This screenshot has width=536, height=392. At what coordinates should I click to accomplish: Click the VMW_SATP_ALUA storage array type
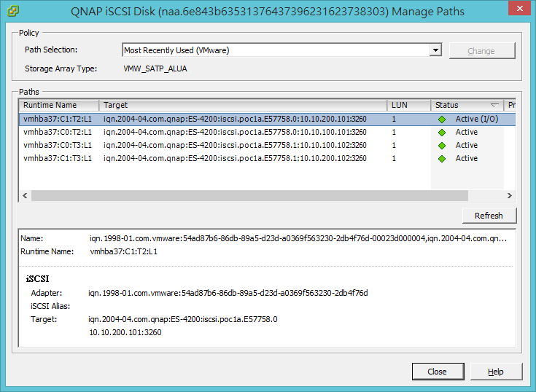coord(155,68)
